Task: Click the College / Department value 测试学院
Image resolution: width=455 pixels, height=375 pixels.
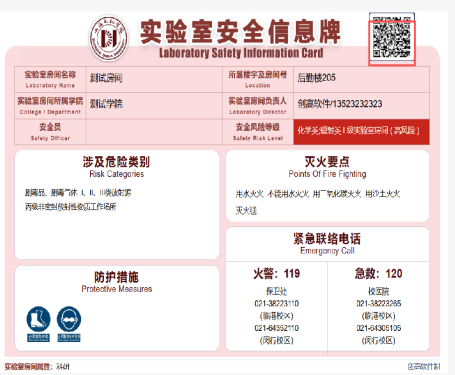Action: [x=106, y=104]
